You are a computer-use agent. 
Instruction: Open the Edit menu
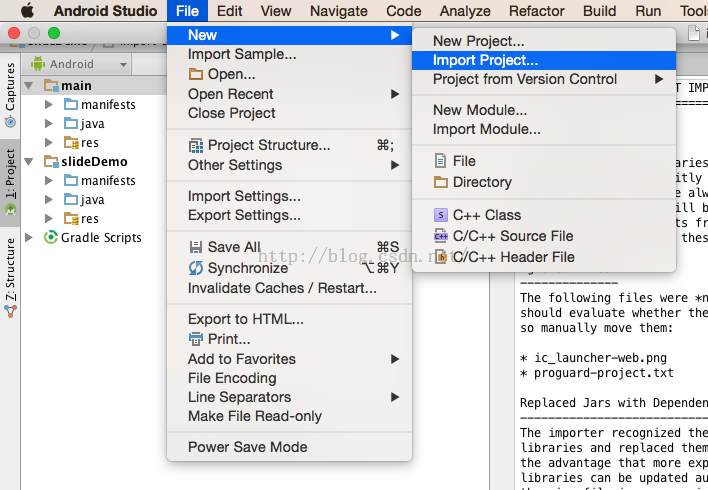point(229,10)
